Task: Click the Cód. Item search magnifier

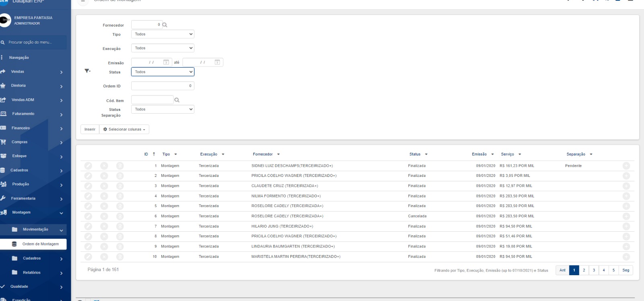Action: [177, 100]
